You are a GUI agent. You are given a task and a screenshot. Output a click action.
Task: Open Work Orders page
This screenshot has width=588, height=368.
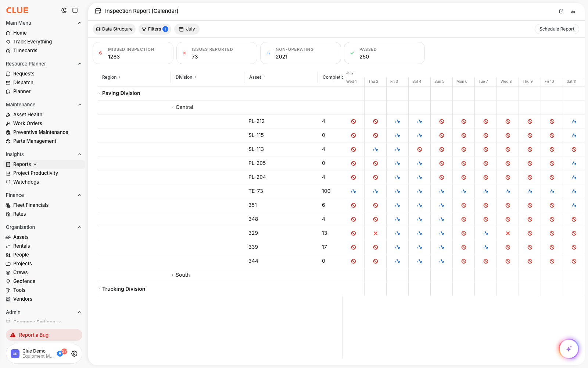pyautogui.click(x=28, y=124)
